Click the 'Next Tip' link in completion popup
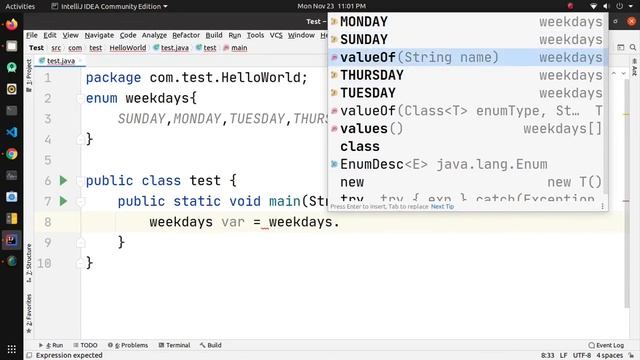The image size is (640, 360). point(442,207)
